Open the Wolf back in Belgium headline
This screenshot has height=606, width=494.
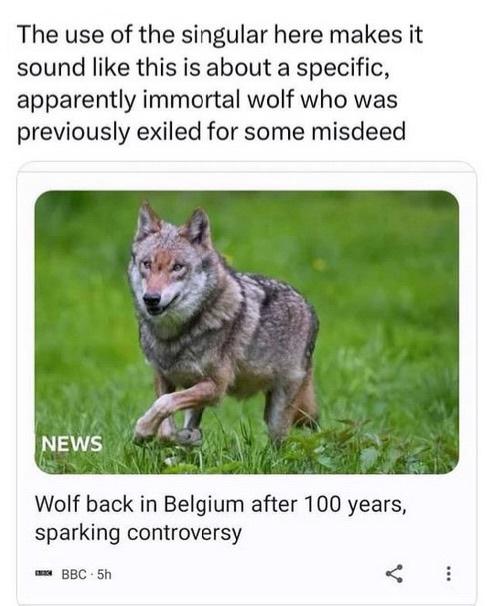[221, 504]
